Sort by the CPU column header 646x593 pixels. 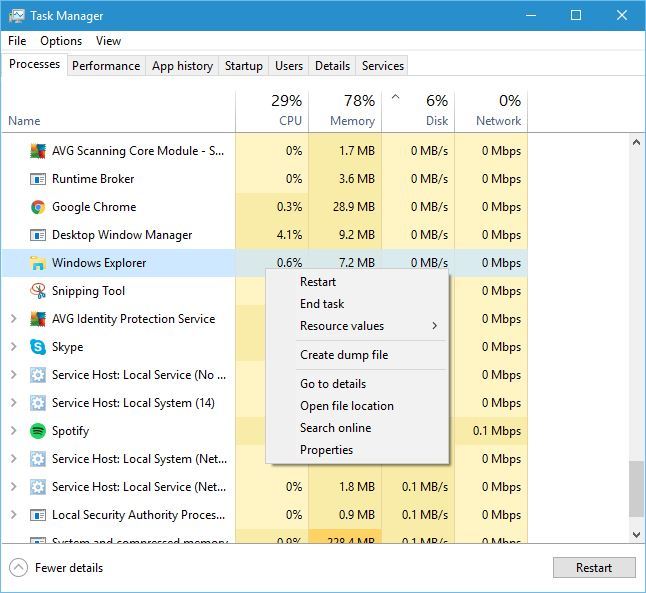272,111
